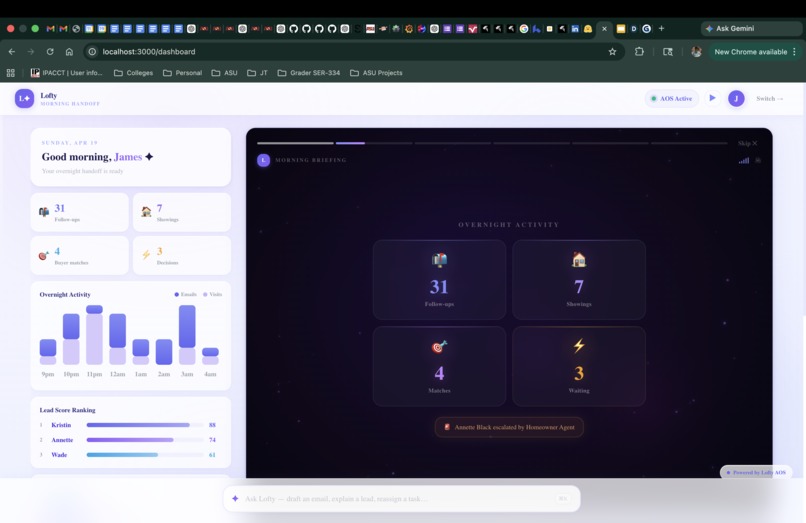The width and height of the screenshot is (806, 523).
Task: Click the Powered by Lofty AOS badge
Action: 756,472
